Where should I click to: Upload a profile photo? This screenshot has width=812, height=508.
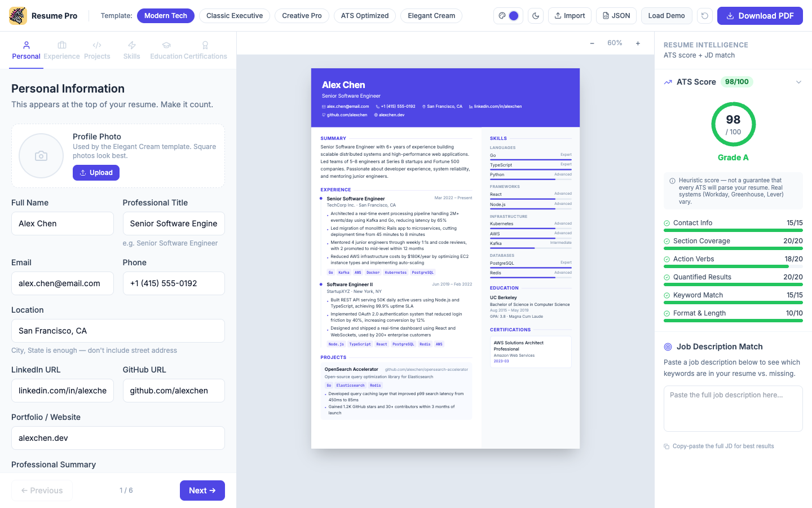click(96, 173)
